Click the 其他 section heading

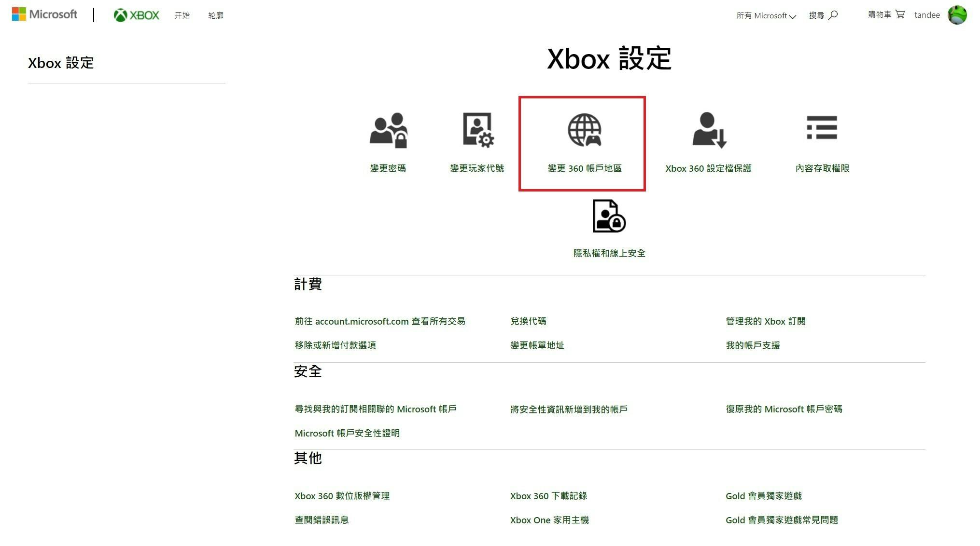click(308, 458)
